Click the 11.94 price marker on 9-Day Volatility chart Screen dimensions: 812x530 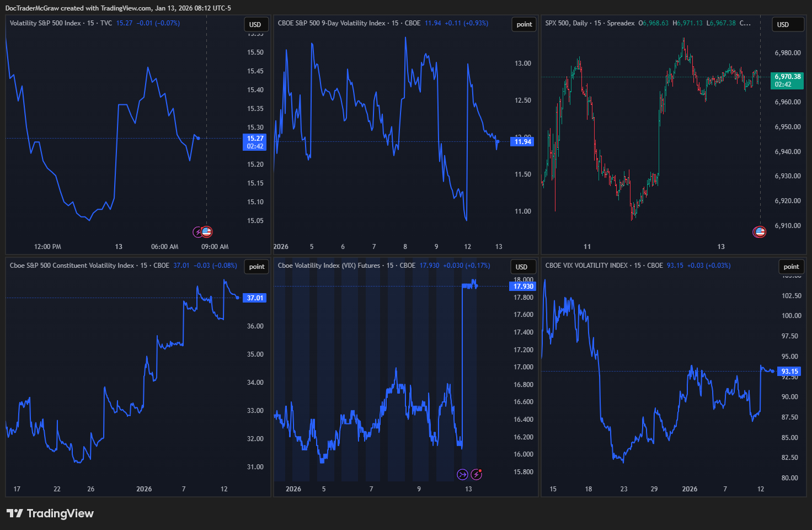pos(522,141)
